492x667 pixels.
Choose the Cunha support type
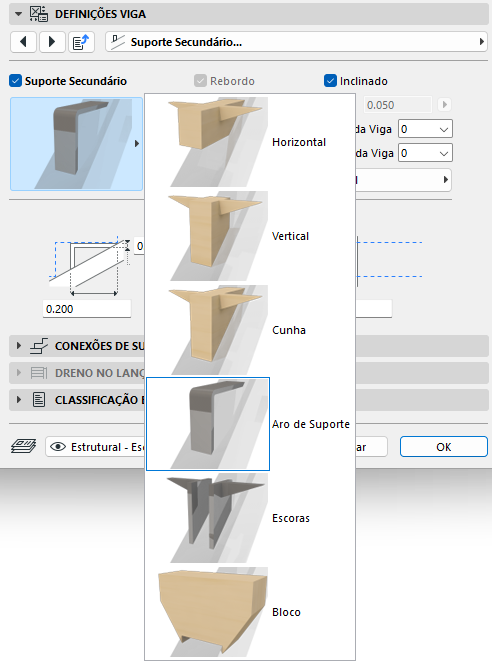point(250,330)
